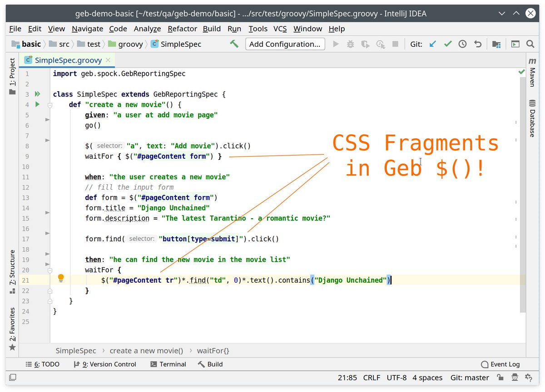The height and width of the screenshot is (392, 545).
Task: Open the Terminal tool window
Action: point(168,364)
